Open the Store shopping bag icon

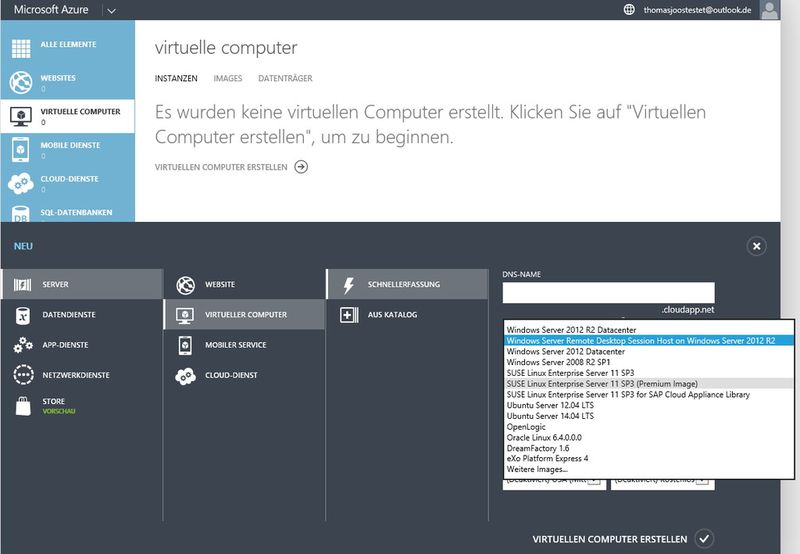click(x=23, y=406)
